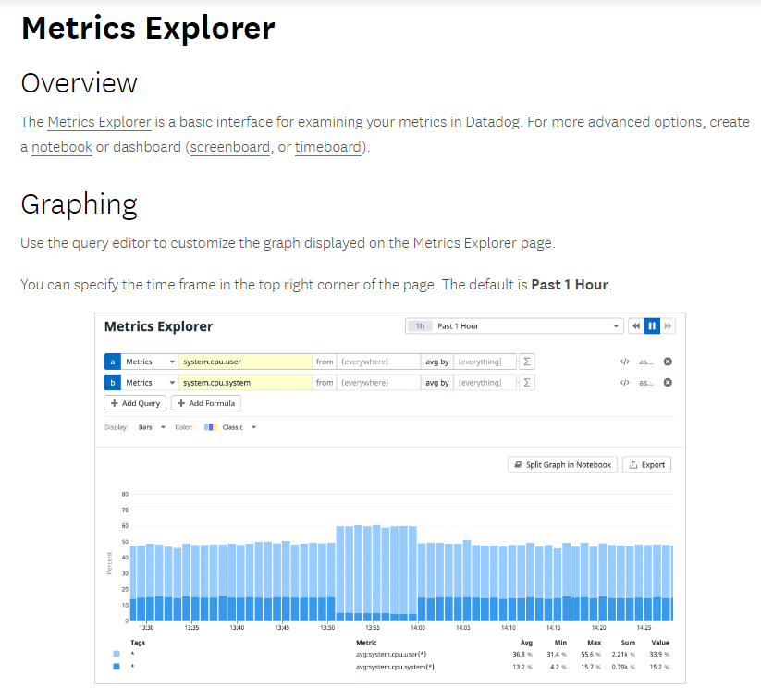This screenshot has height=700, width=761.
Task: Click the Min column header in legend
Action: pos(560,643)
